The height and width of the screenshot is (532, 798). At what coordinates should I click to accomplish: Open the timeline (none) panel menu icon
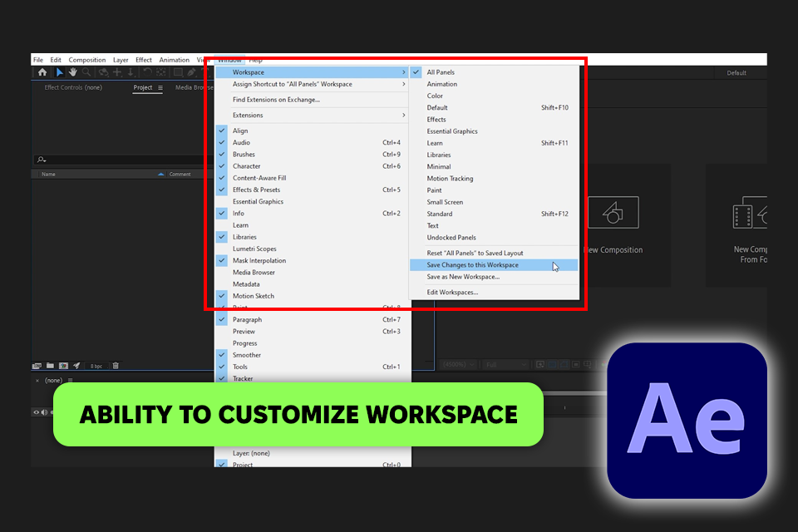pos(70,380)
